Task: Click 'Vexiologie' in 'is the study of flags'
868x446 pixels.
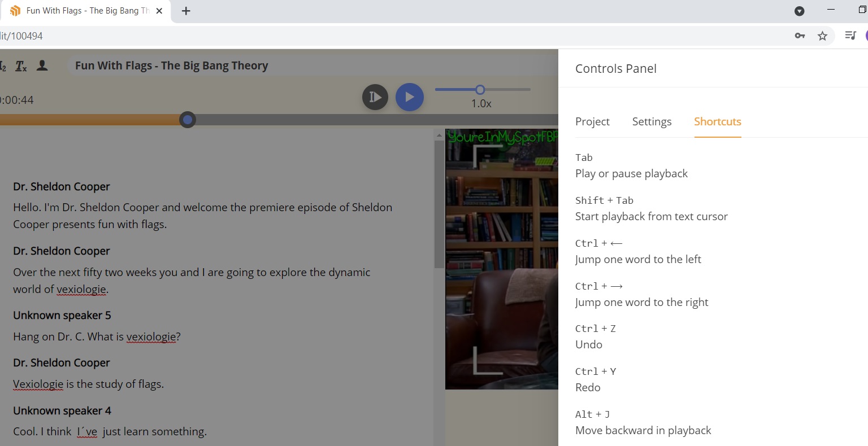Action: tap(38, 384)
